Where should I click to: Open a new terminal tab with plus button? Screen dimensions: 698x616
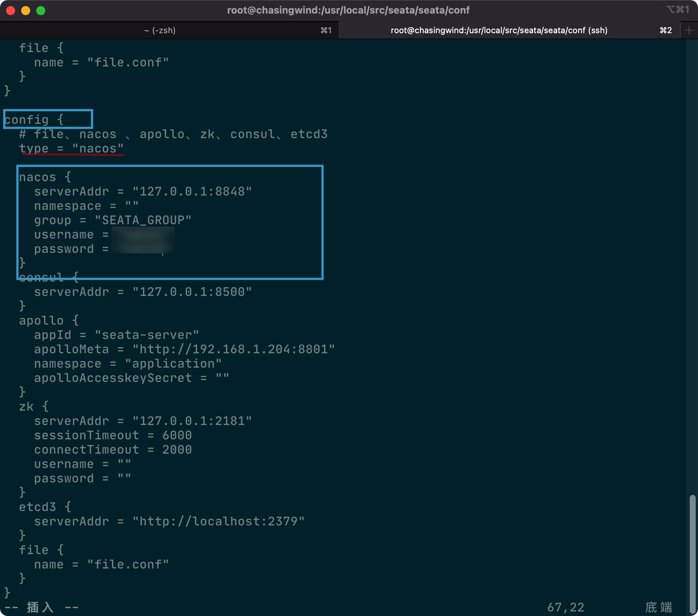(689, 30)
